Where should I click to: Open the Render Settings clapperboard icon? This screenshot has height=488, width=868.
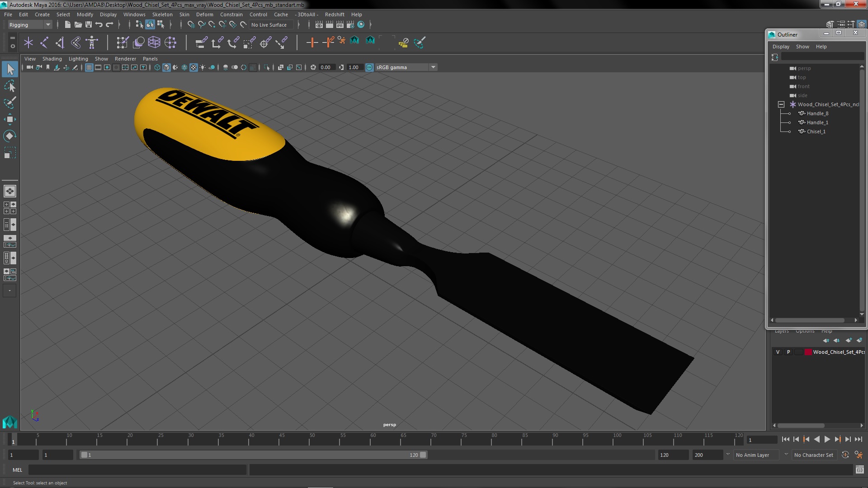350,25
